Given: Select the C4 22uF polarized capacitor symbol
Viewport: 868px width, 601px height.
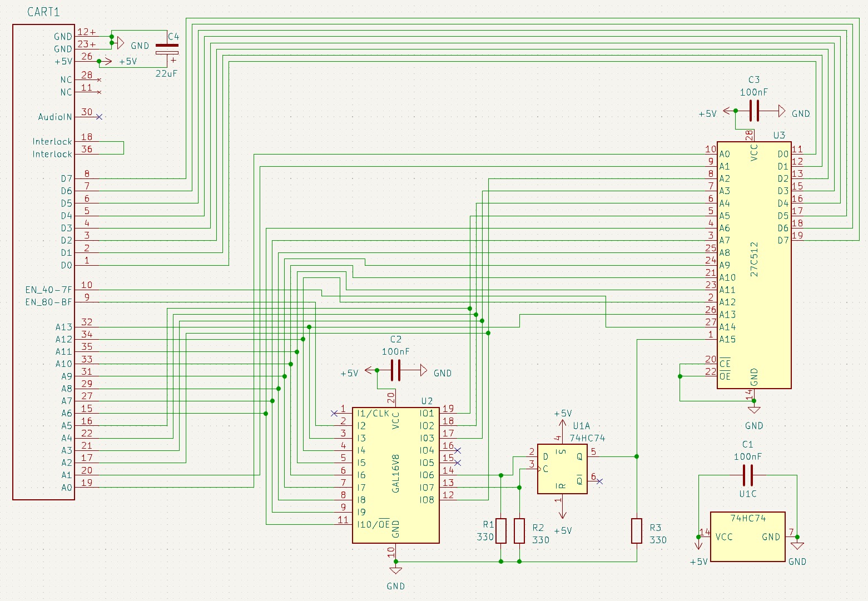Looking at the screenshot, I should (x=167, y=49).
